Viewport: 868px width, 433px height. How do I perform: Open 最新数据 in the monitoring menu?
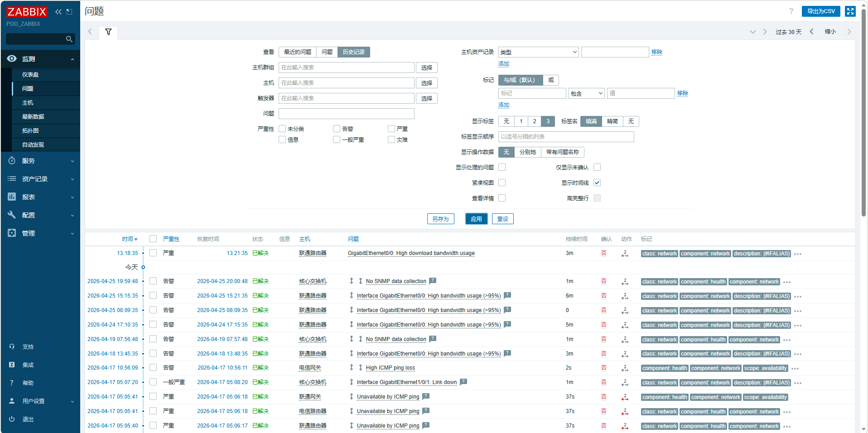33,117
